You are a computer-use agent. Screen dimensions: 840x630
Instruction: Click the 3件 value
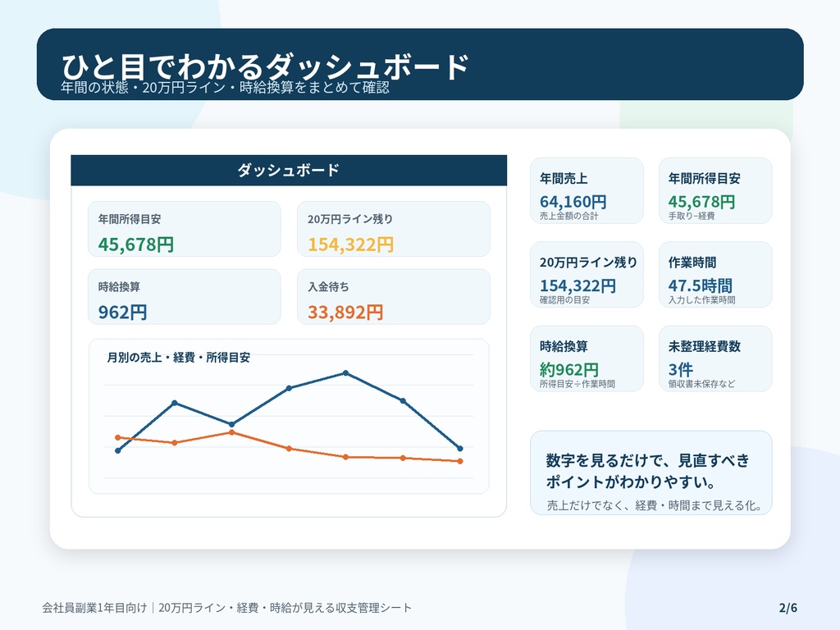[x=680, y=370]
